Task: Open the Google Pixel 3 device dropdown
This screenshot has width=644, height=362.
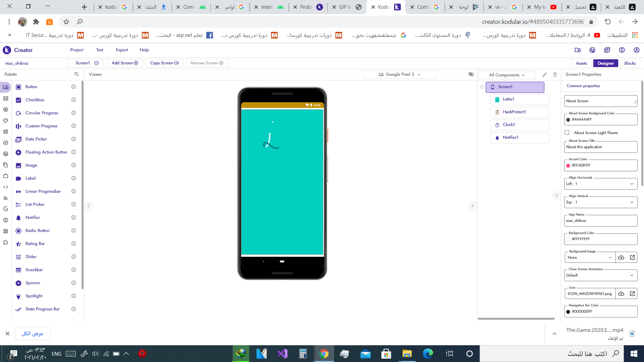Action: (400, 74)
